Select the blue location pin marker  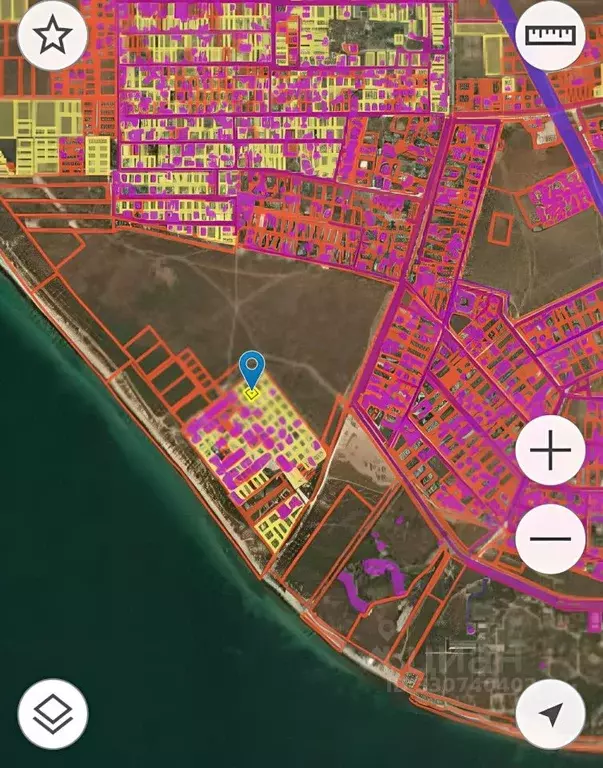[252, 370]
